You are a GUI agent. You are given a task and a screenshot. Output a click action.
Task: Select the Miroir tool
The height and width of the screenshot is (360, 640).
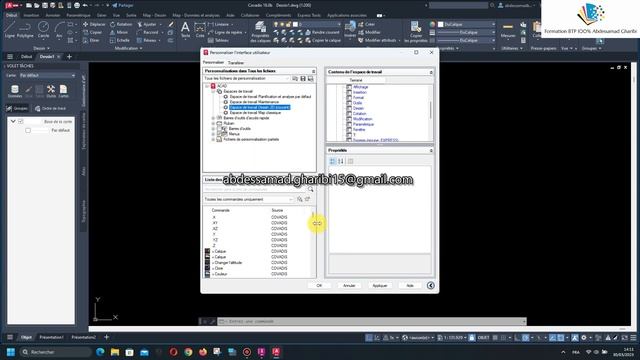click(119, 32)
